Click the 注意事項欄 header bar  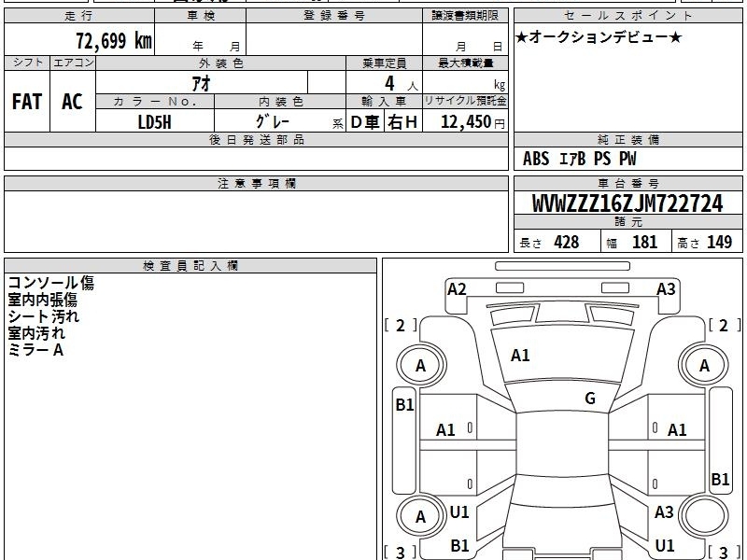click(x=256, y=183)
